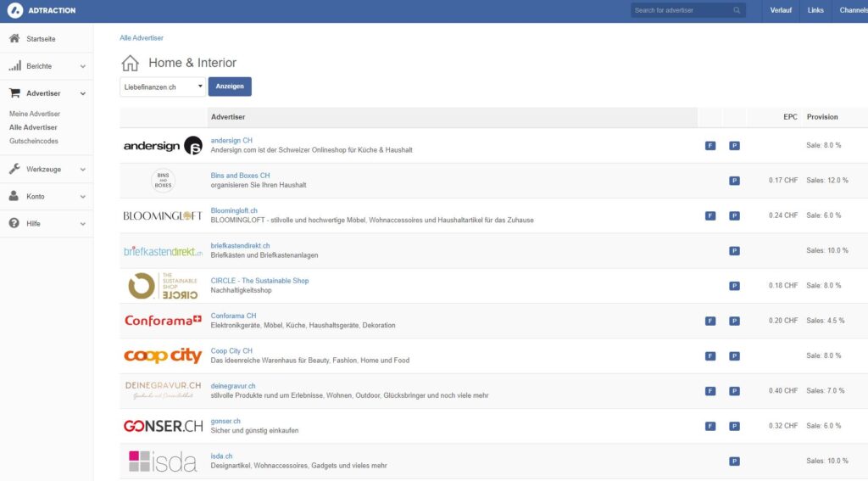Click the Advertiser shopping cart icon

coord(14,92)
